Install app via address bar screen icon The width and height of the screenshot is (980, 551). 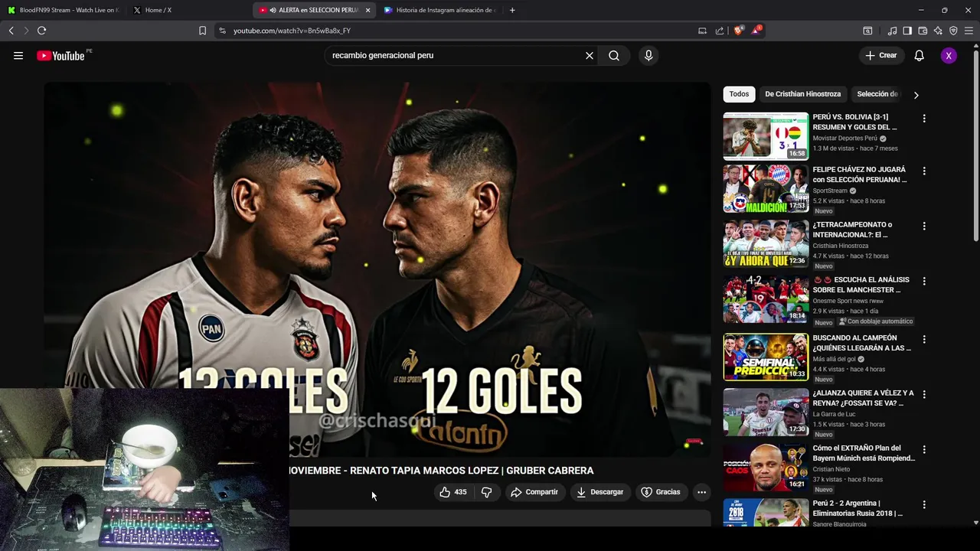[702, 31]
